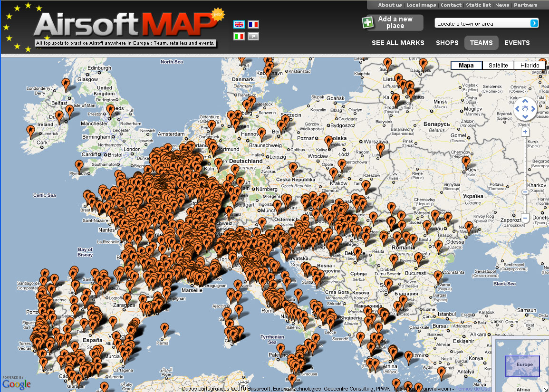549x392 pixels.
Task: Open the marker west of Limerick
Action: (31, 131)
